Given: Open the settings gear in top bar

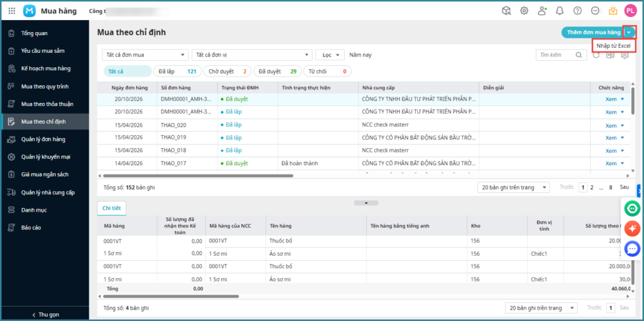Looking at the screenshot, I should pyautogui.click(x=524, y=11).
